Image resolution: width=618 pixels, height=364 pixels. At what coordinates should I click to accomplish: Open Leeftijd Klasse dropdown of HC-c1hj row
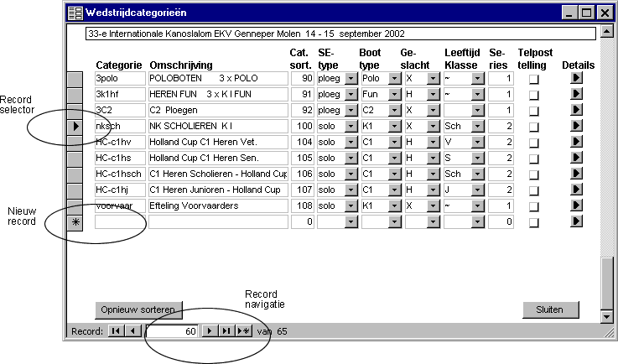[477, 190]
